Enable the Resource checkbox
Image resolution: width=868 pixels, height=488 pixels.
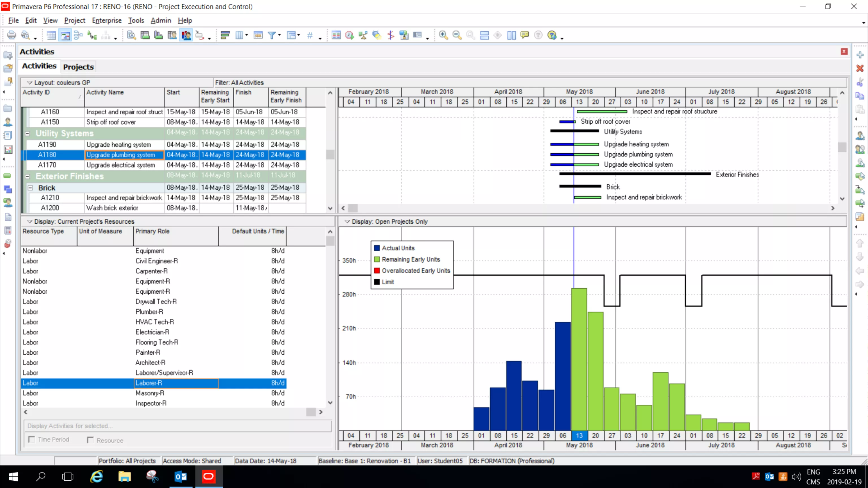point(90,440)
